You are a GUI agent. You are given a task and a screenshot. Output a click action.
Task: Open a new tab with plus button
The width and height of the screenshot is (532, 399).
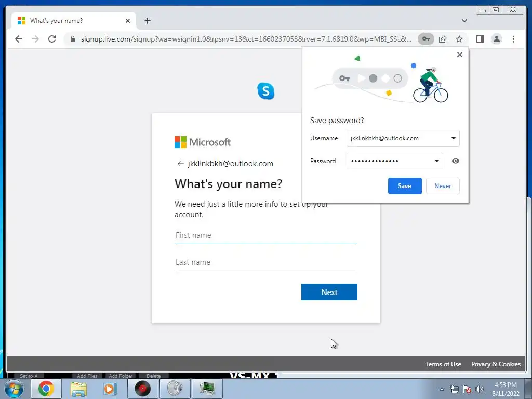tap(147, 21)
